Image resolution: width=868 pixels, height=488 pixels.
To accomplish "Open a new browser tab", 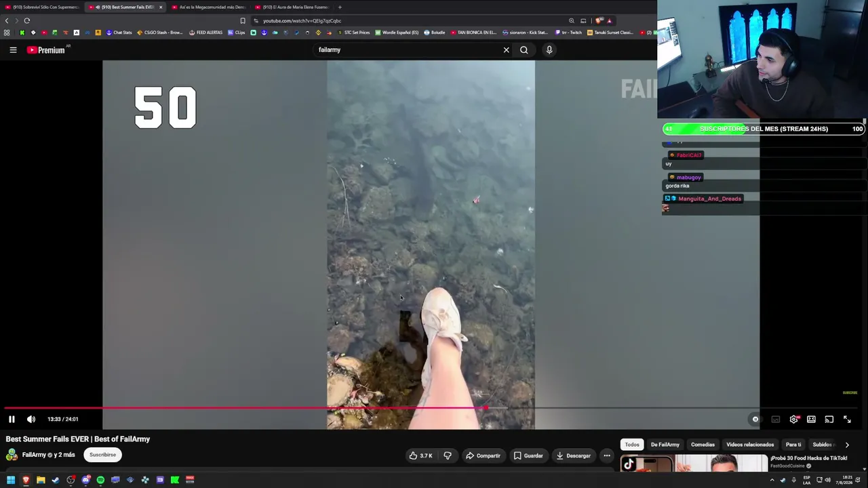I will 340,7.
